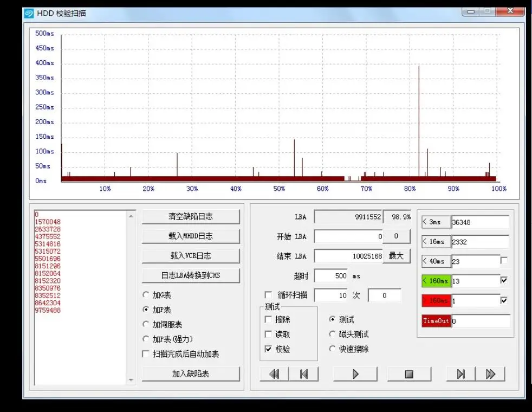Click the fast forward double-arrow button

point(490,374)
